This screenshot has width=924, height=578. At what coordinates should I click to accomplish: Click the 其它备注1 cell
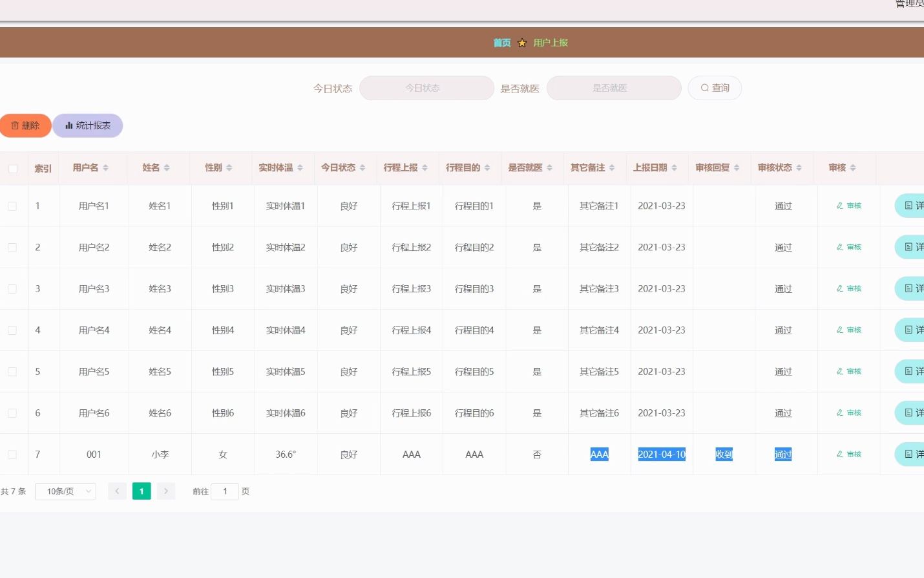599,206
